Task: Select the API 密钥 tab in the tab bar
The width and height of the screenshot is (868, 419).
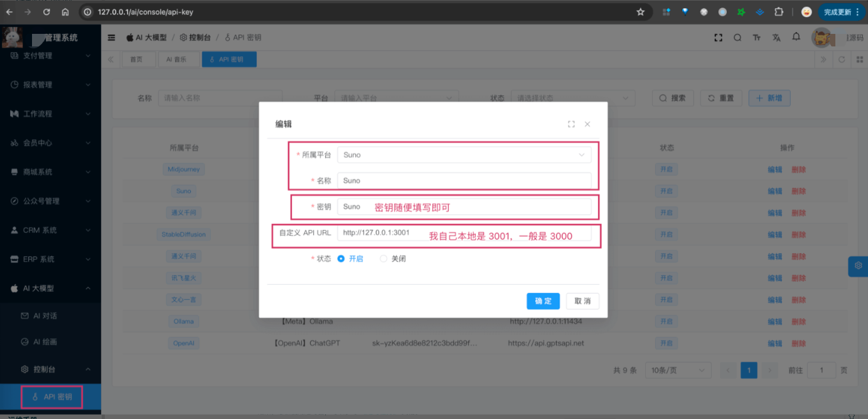Action: click(x=229, y=60)
